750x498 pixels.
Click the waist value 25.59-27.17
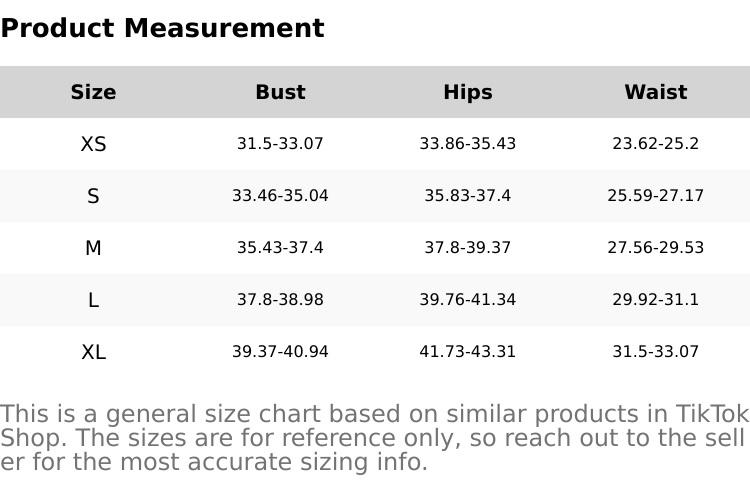pos(655,196)
